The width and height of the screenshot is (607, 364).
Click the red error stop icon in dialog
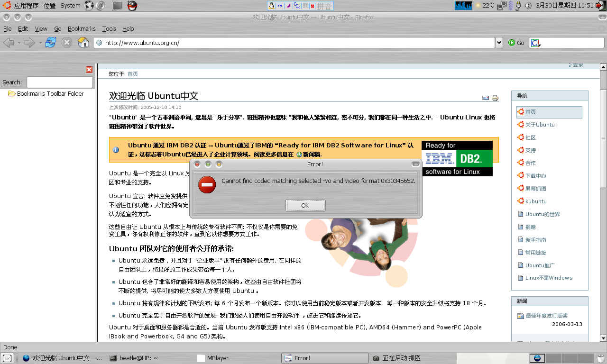[x=207, y=184]
